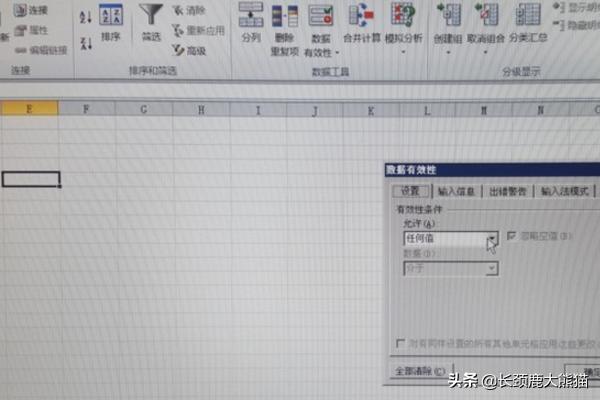
Task: Select column L header
Action: 427,111
